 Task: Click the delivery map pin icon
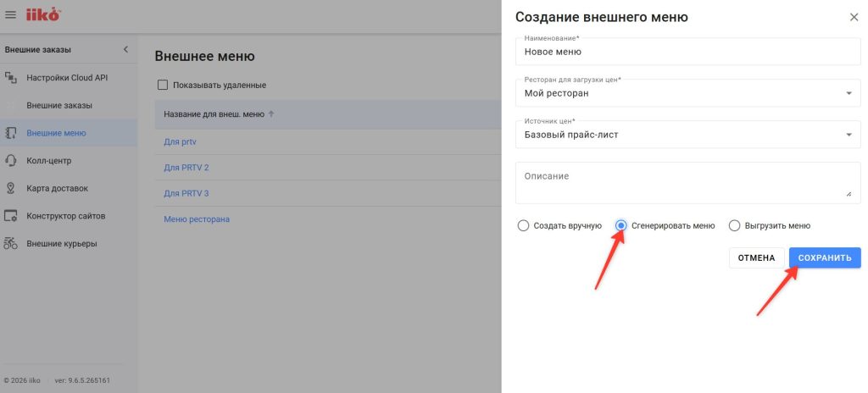pyautogui.click(x=11, y=188)
